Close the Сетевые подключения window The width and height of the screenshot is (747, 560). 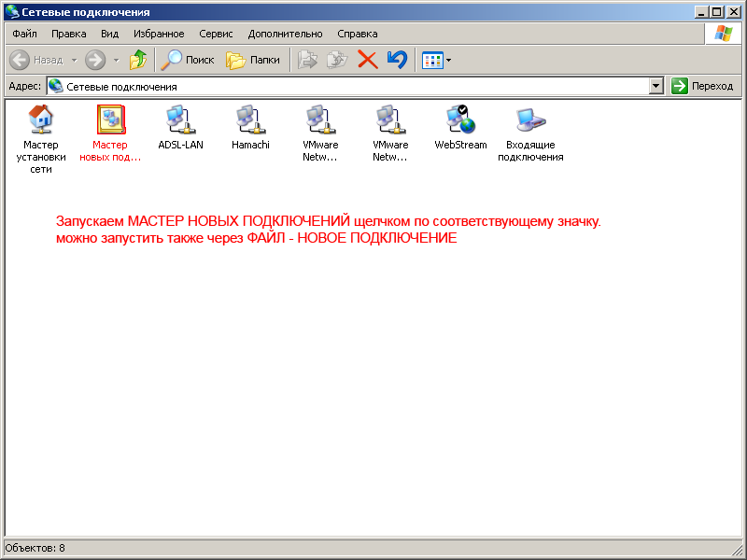(x=734, y=12)
